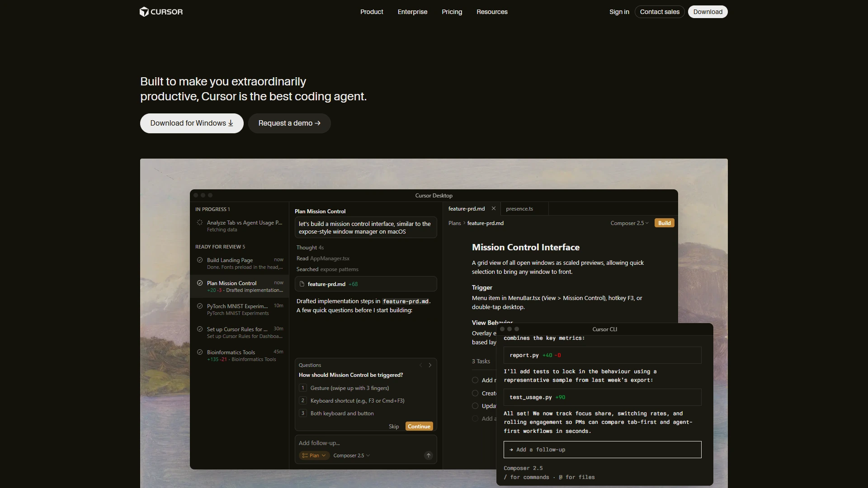
Task: Click the Contact sales button
Action: 660,12
